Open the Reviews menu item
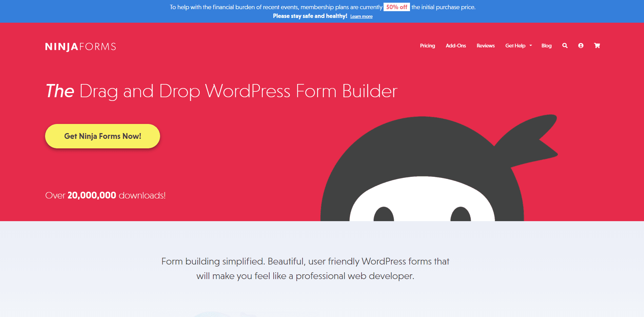Image resolution: width=644 pixels, height=317 pixels. pos(486,46)
